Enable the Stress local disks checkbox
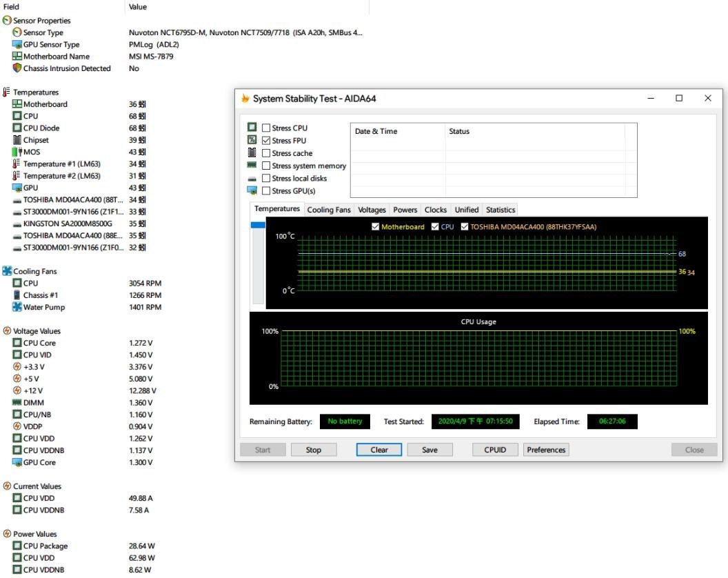The height and width of the screenshot is (578, 728). pyautogui.click(x=266, y=178)
